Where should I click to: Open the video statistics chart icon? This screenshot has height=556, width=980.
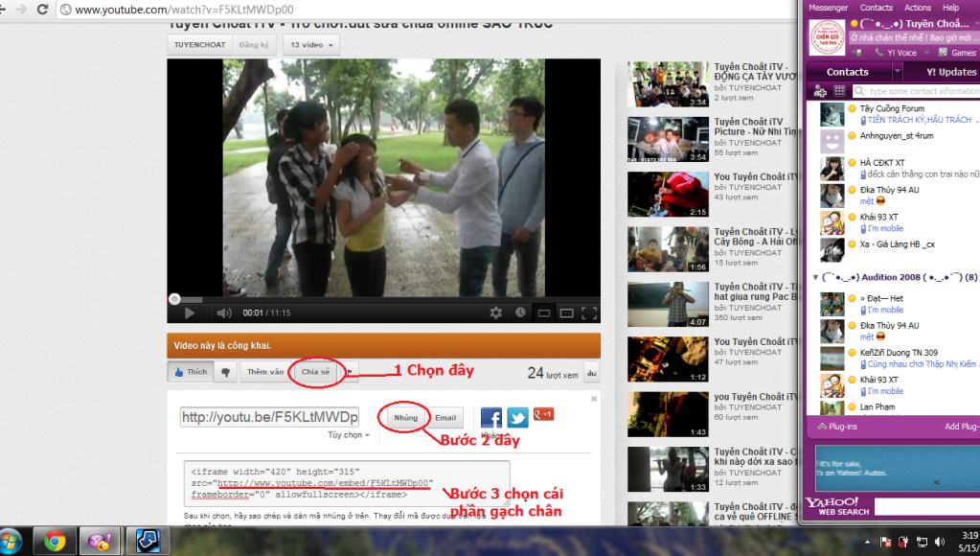tap(591, 373)
